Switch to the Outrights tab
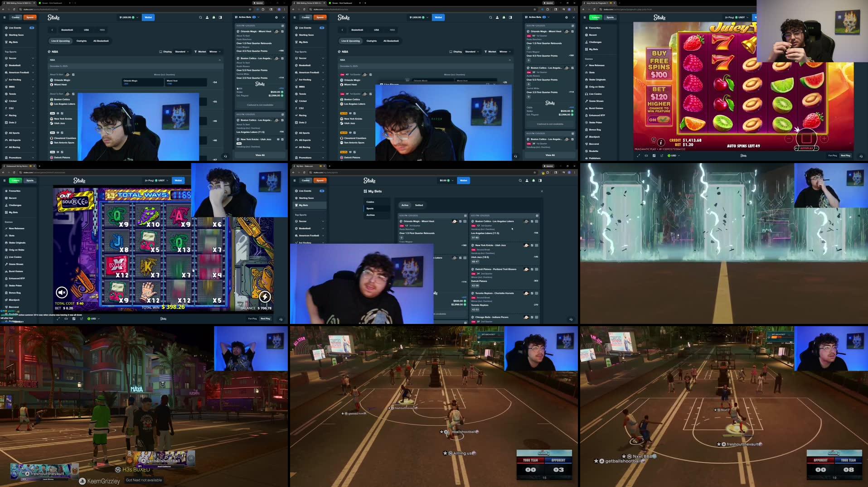Screen dimensions: 868x487 [x=82, y=40]
